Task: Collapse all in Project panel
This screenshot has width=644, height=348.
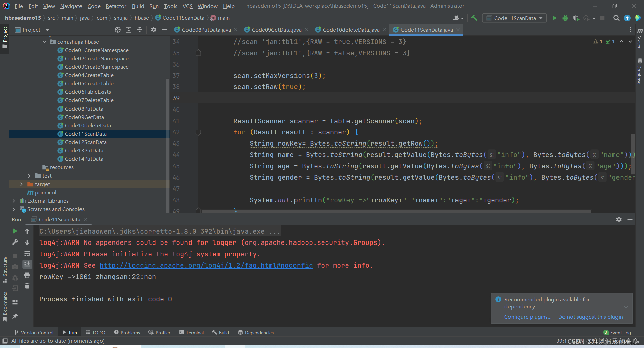Action: [x=140, y=30]
